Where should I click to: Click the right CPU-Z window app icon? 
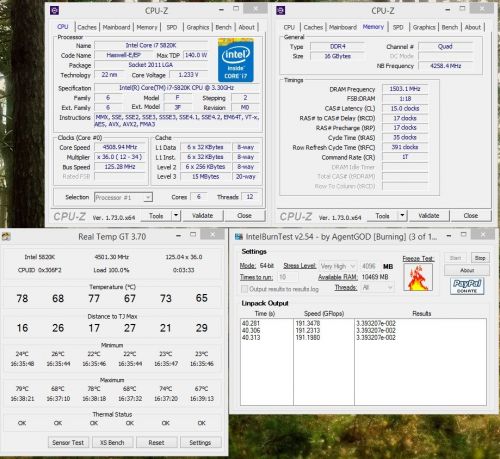281,10
